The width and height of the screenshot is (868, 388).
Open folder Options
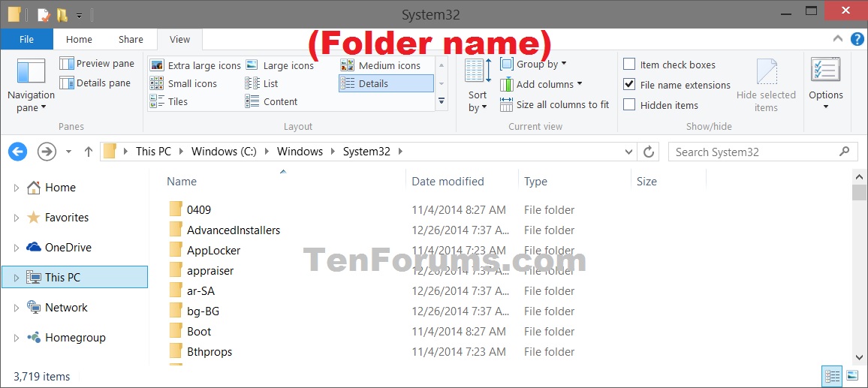[x=825, y=85]
